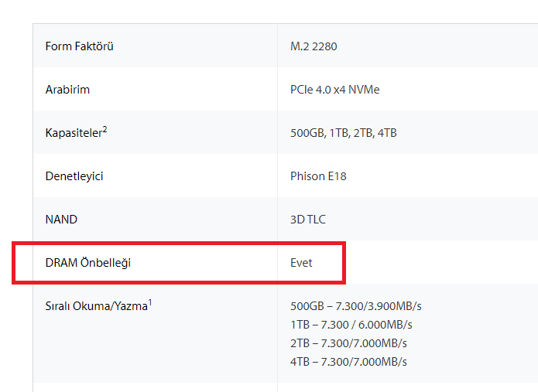Click the Arabirim row label
This screenshot has height=392, width=538.
(x=67, y=90)
